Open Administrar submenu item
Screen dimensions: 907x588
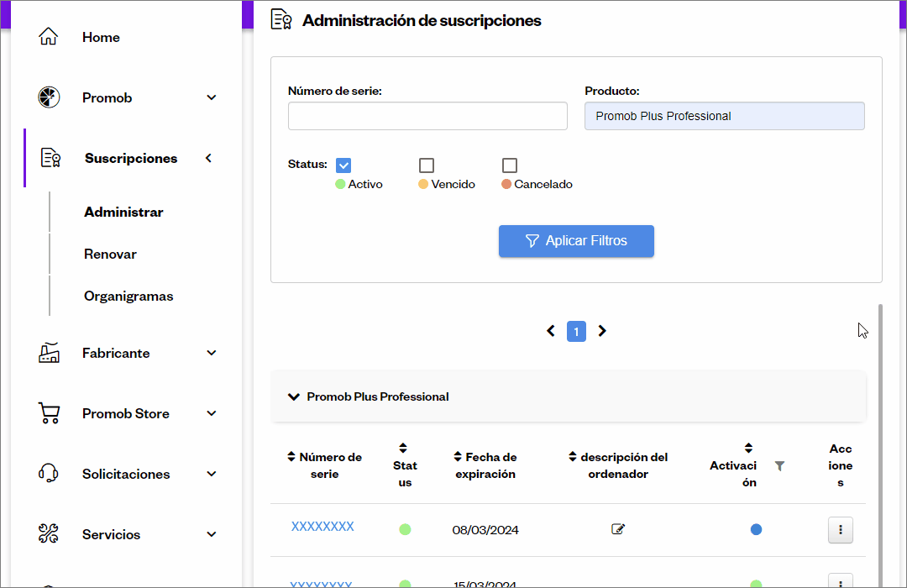point(123,212)
